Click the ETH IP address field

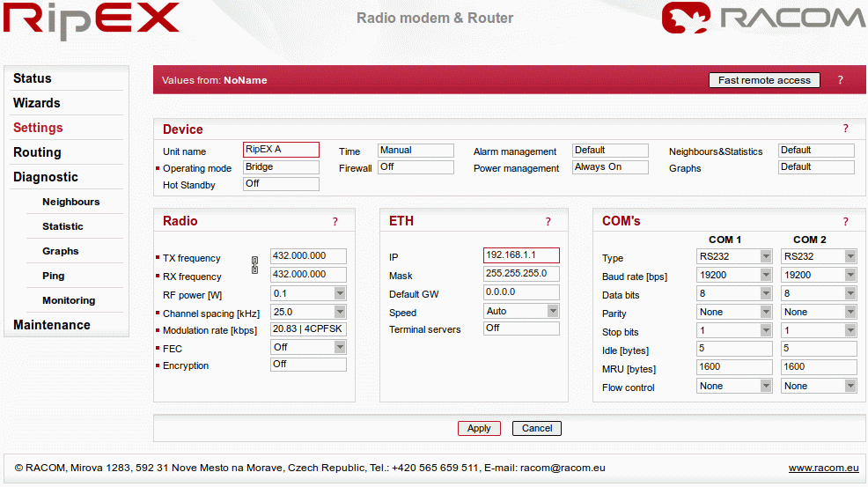pyautogui.click(x=521, y=255)
